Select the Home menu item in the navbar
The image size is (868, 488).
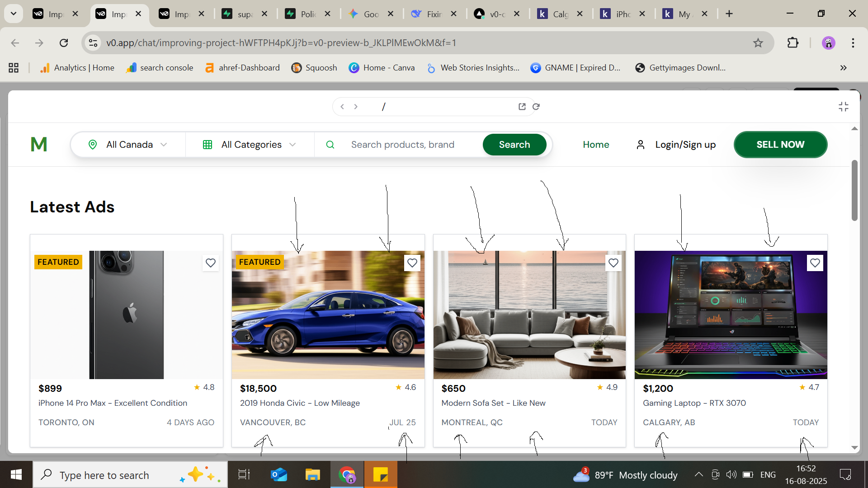click(x=596, y=144)
